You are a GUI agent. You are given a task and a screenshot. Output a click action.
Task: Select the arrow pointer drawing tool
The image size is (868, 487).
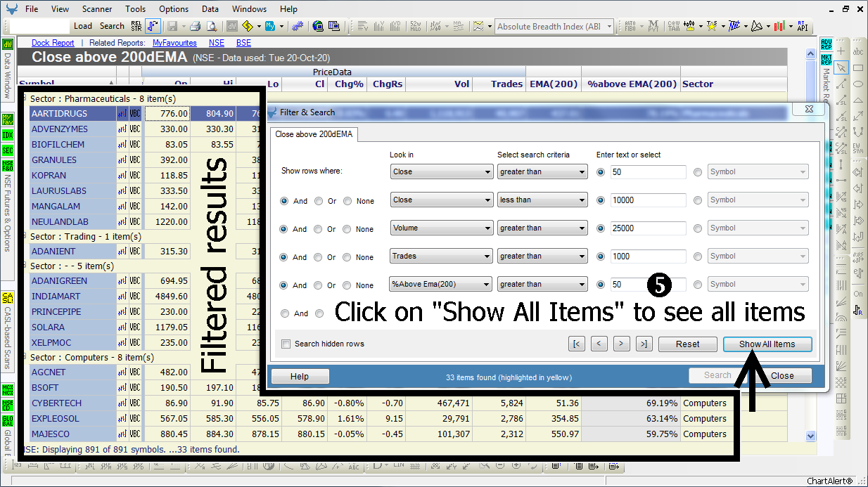841,67
